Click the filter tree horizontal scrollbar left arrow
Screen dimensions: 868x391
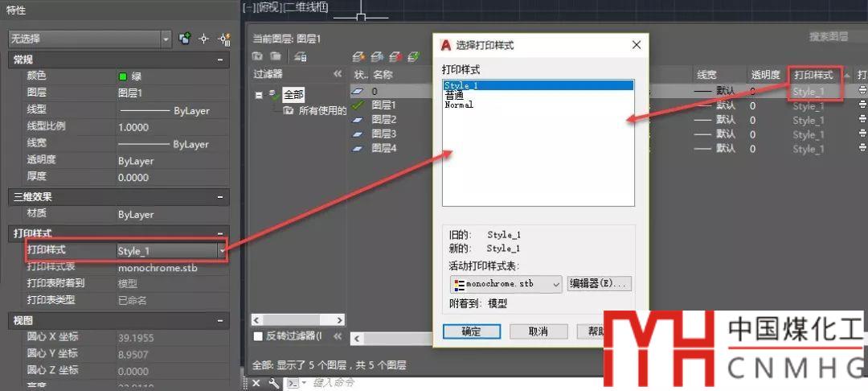[256, 319]
